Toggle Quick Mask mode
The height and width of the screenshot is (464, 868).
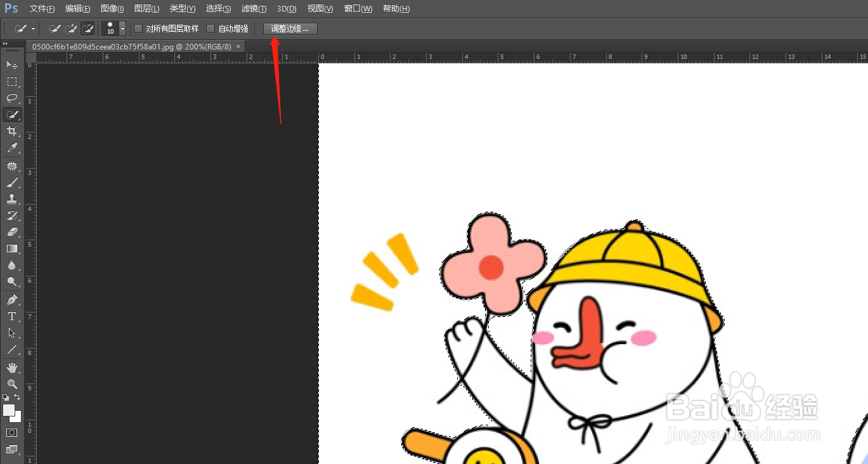pos(12,433)
